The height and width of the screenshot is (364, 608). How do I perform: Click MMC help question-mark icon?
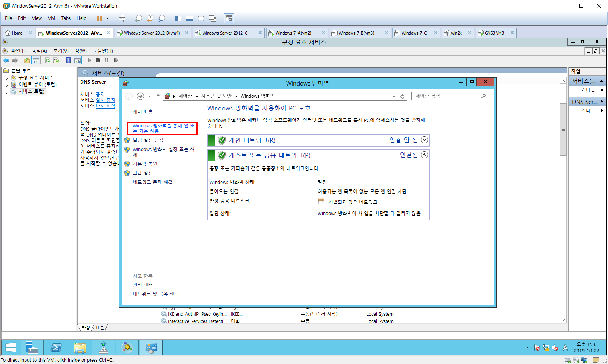[x=68, y=60]
